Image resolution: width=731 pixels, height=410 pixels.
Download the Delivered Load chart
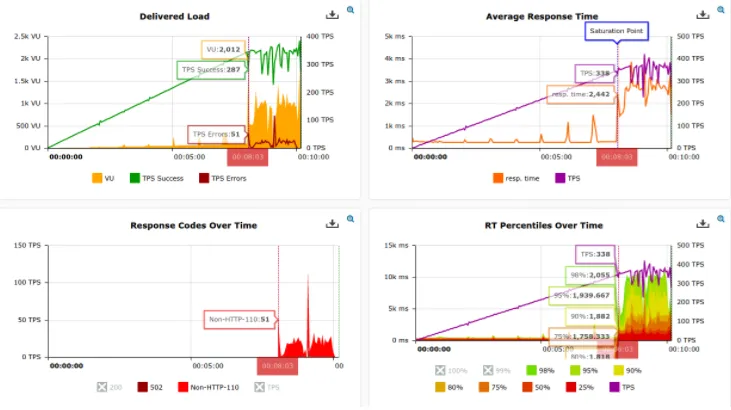click(332, 14)
